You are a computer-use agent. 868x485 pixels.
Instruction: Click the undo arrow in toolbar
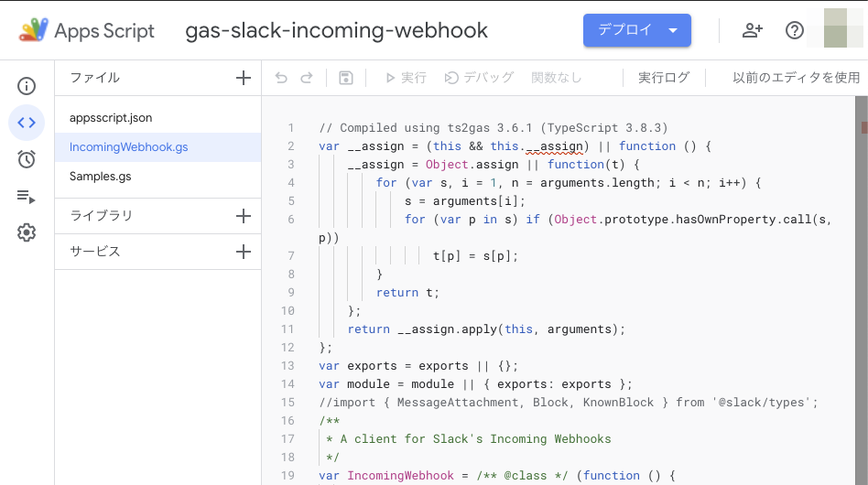tap(281, 78)
